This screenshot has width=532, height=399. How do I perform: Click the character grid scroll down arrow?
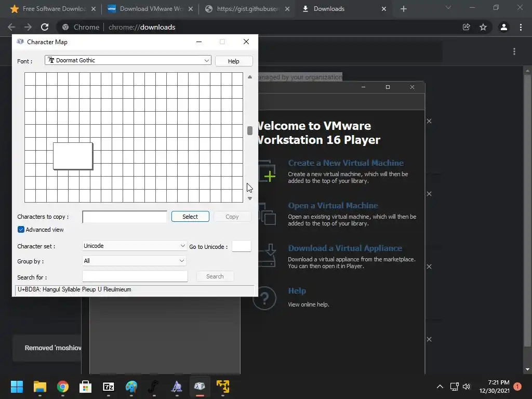coord(250,198)
